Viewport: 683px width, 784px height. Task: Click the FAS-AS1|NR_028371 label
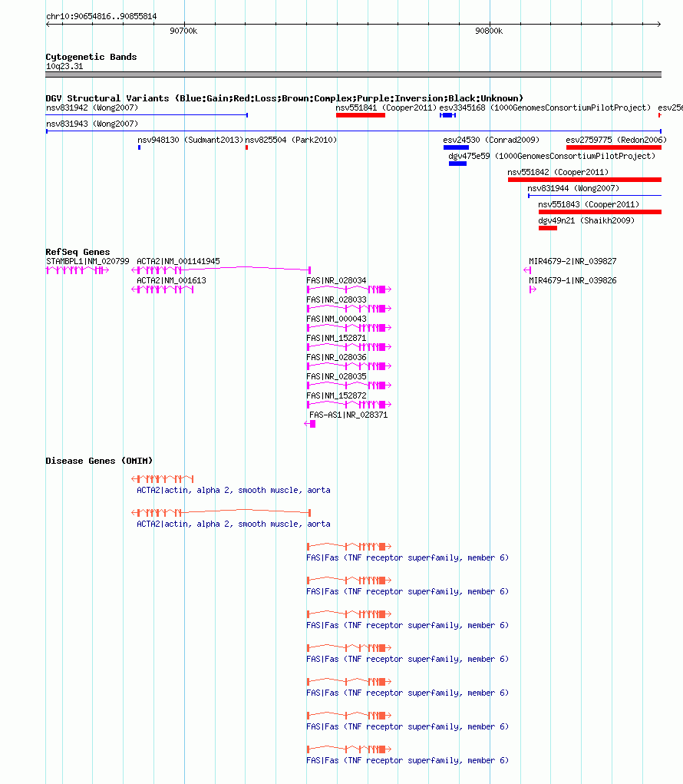pyautogui.click(x=348, y=415)
